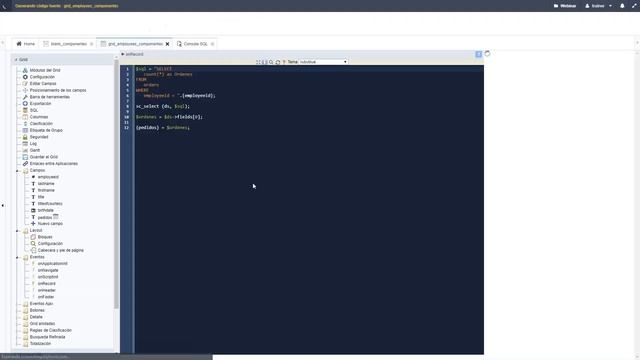The image size is (640, 360).
Task: Select grid_employees_componentes tab
Action: pyautogui.click(x=136, y=44)
